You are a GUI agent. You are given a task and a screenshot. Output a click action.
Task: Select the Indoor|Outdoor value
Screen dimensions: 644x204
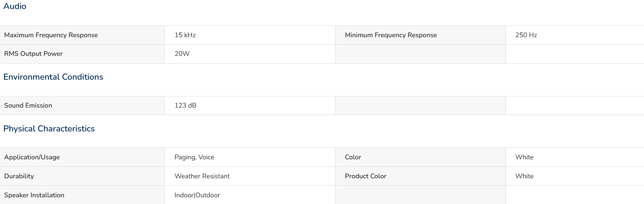[197, 195]
